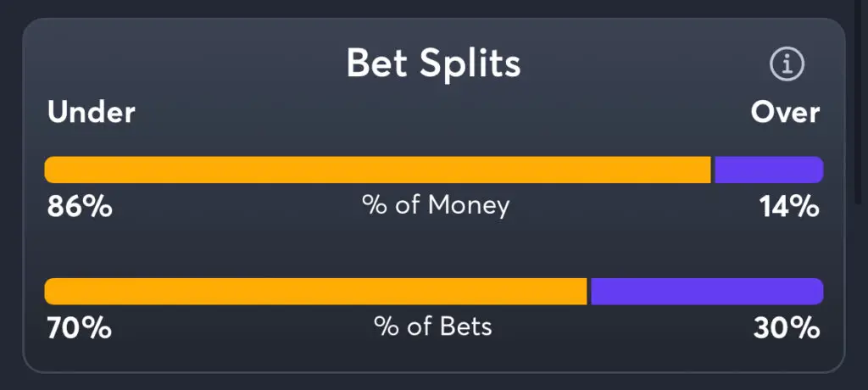Viewport: 868px width, 390px height.
Task: Click the 14% money value
Action: (789, 206)
